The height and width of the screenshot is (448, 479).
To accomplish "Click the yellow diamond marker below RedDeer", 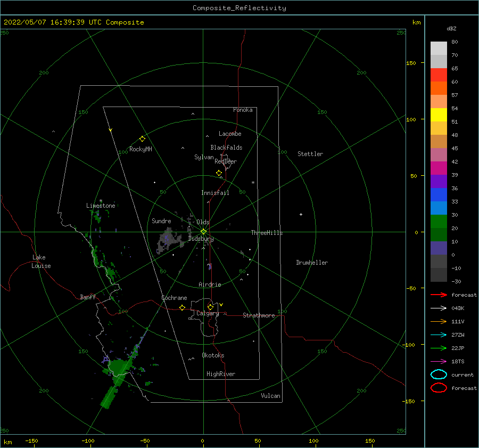I will 219,173.
